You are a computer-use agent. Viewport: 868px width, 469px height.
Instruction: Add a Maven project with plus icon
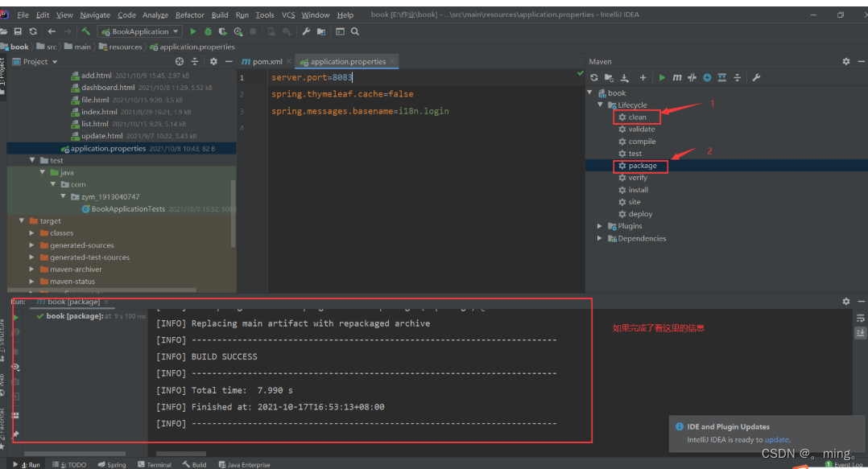[643, 77]
